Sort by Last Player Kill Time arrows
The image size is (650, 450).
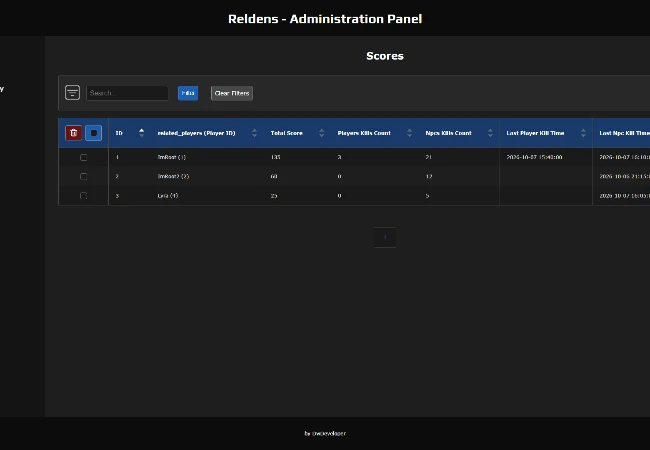pyautogui.click(x=583, y=133)
